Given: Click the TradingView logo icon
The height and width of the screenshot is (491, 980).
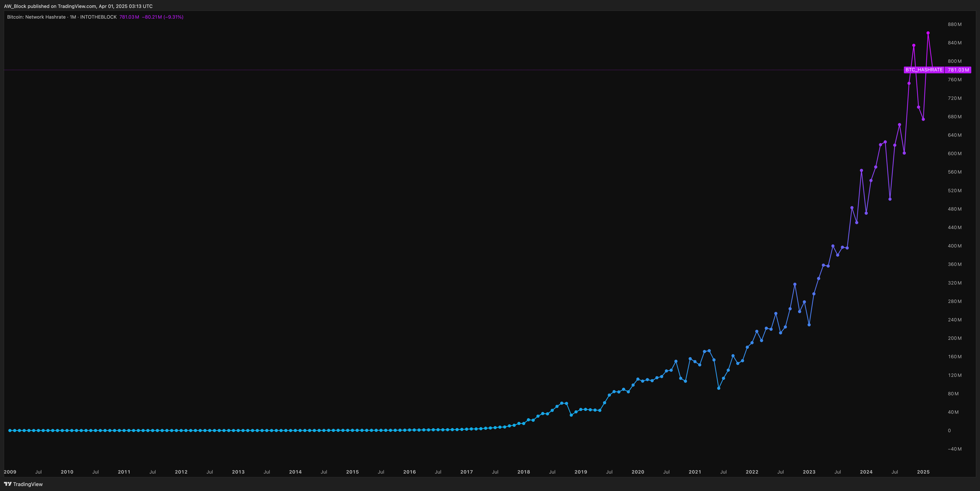Looking at the screenshot, I should coord(8,484).
